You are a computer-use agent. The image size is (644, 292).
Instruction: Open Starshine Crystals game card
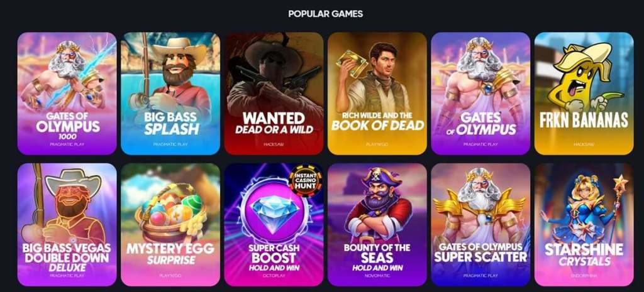tap(584, 225)
